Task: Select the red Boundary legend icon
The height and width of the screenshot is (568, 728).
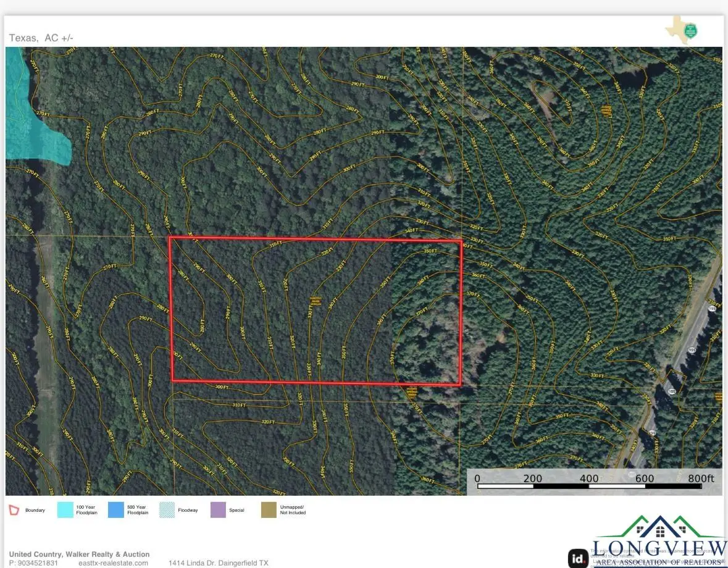Action: (x=12, y=510)
